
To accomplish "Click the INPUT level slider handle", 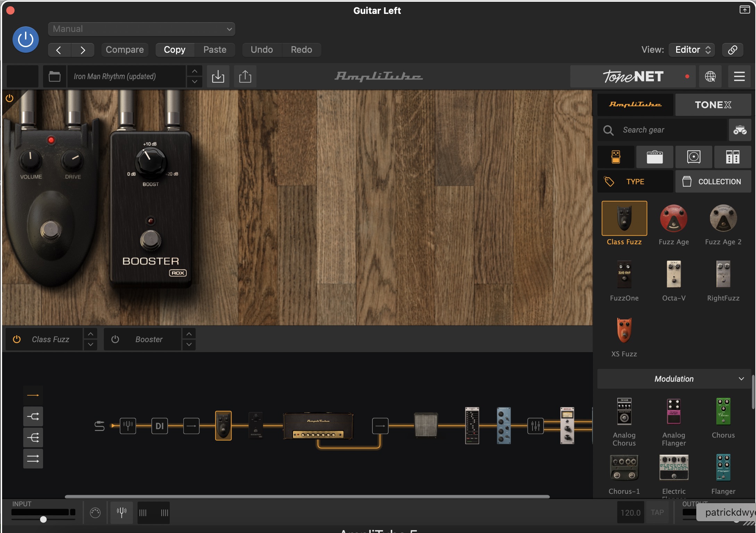I will pos(43,519).
